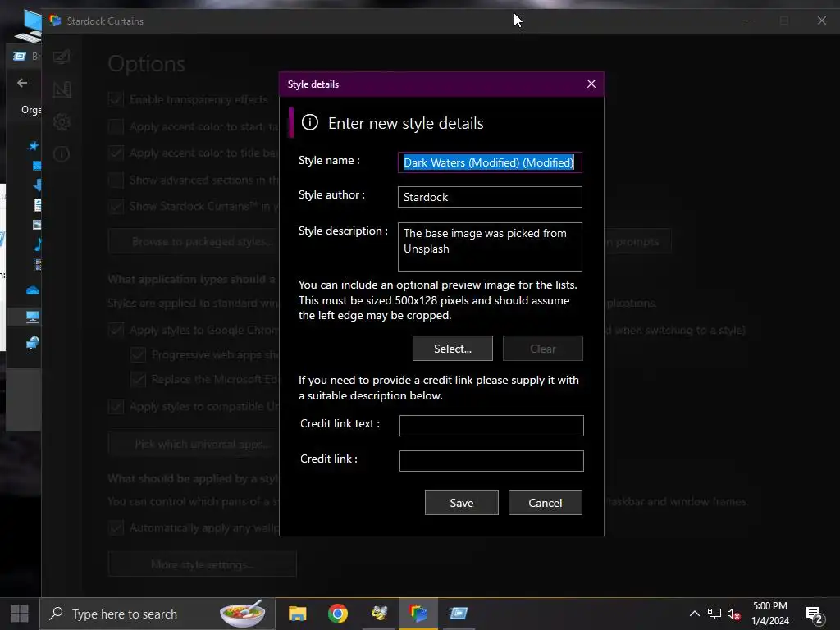Click the Credit link text input field
Image resolution: width=840 pixels, height=630 pixels.
[491, 426]
